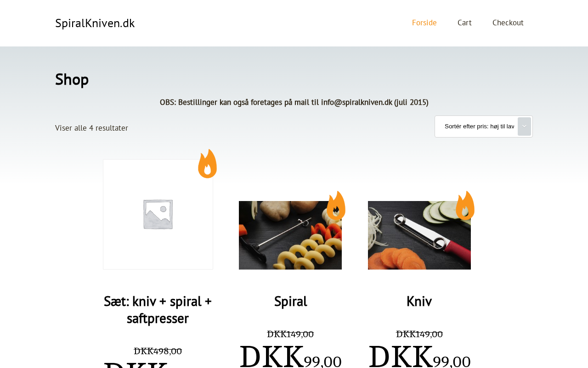Screen dimensions: 588x368
Task: Click the flame sale badge on the Sæt product
Action: [208, 164]
